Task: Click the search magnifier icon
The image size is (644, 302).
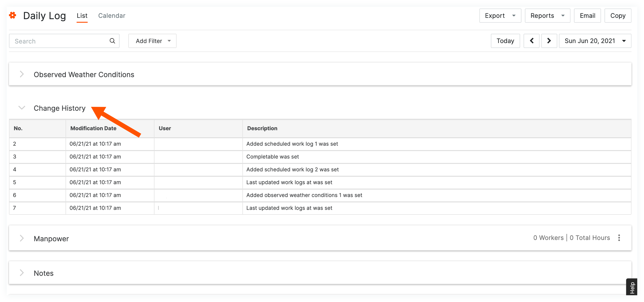Action: [112, 41]
